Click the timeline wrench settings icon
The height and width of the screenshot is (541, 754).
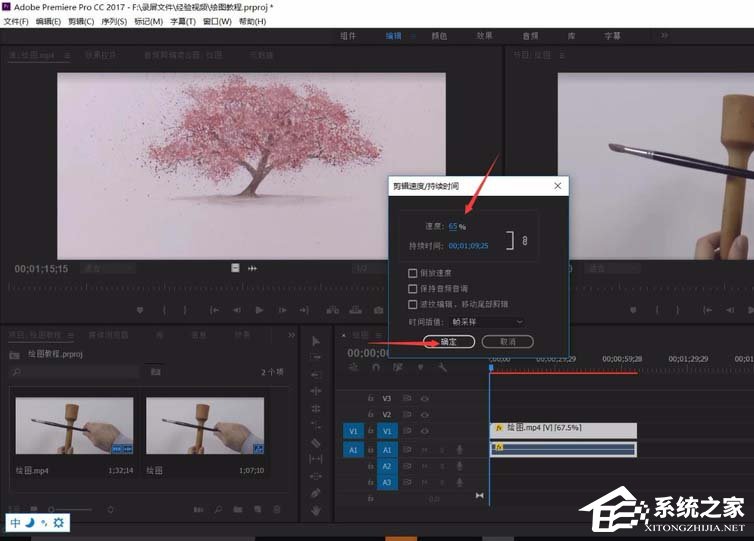[442, 368]
